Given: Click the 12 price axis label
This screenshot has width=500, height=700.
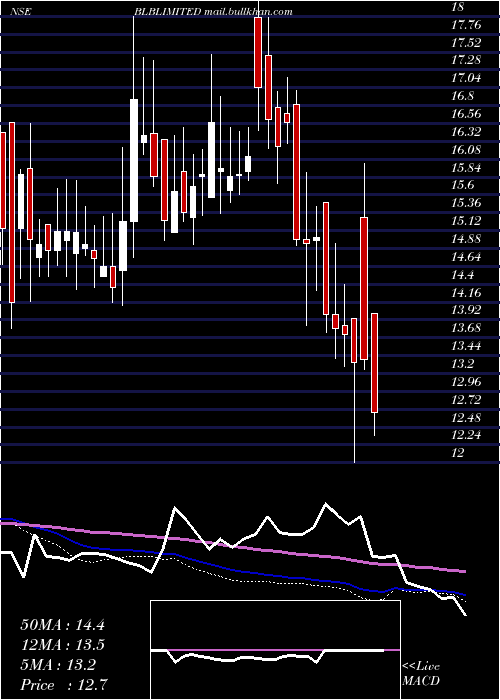Looking at the screenshot, I should pos(458,453).
